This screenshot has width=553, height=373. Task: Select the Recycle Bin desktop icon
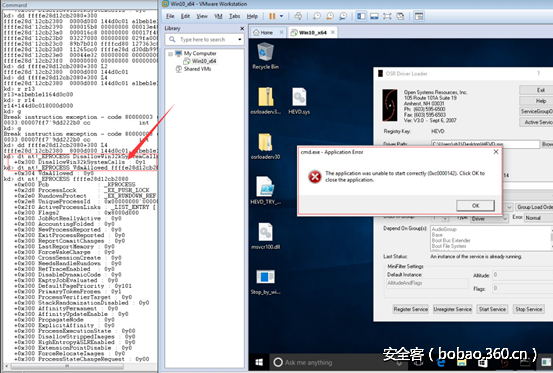265,56
